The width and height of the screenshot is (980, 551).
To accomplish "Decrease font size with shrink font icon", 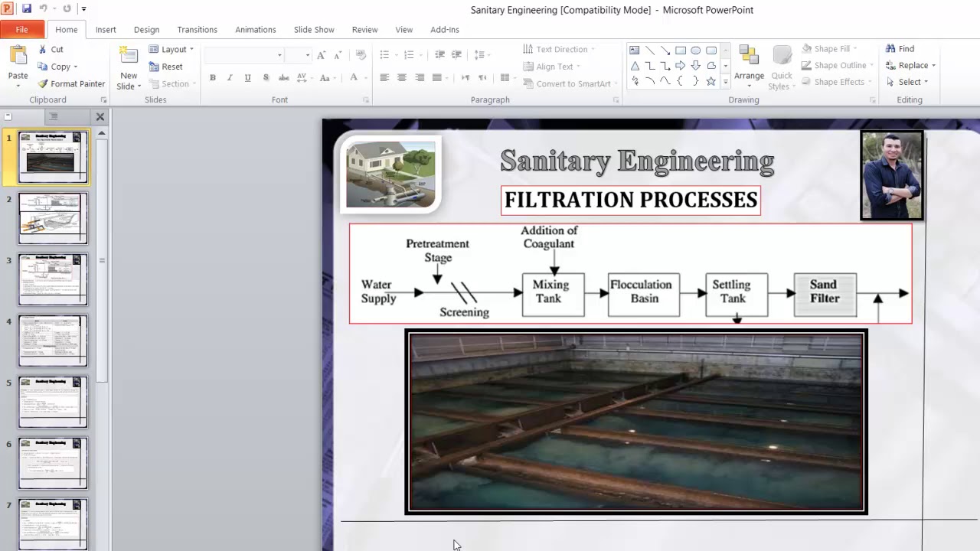I will pos(338,55).
